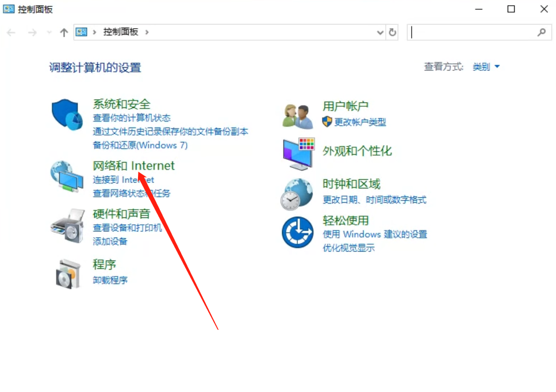556x392 pixels.
Task: Go up one level with up arrow
Action: [x=64, y=33]
